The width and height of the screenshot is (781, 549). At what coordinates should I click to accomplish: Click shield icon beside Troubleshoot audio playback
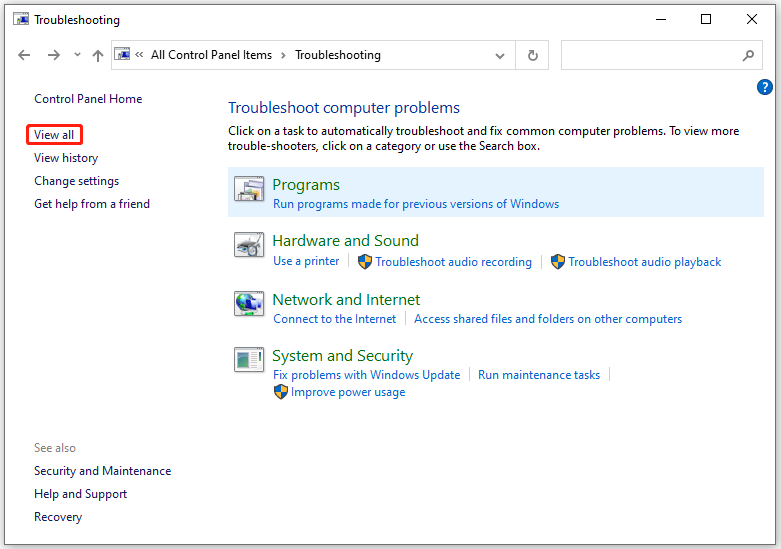coord(558,262)
